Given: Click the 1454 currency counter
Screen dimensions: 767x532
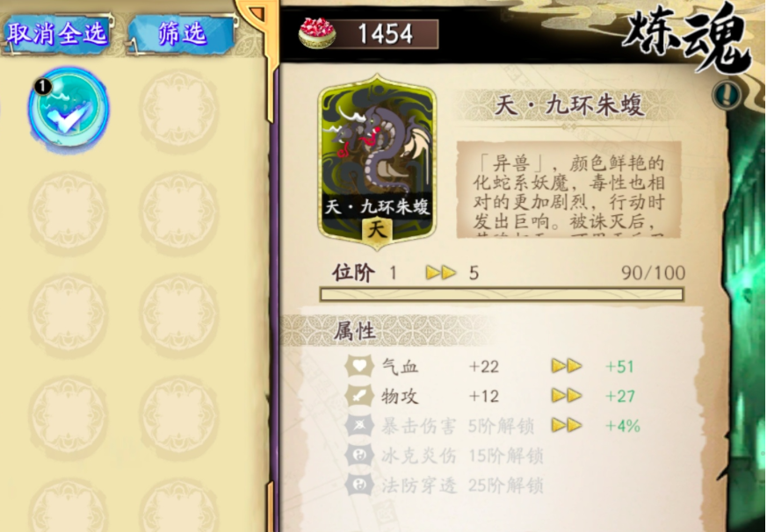Looking at the screenshot, I should [x=386, y=33].
